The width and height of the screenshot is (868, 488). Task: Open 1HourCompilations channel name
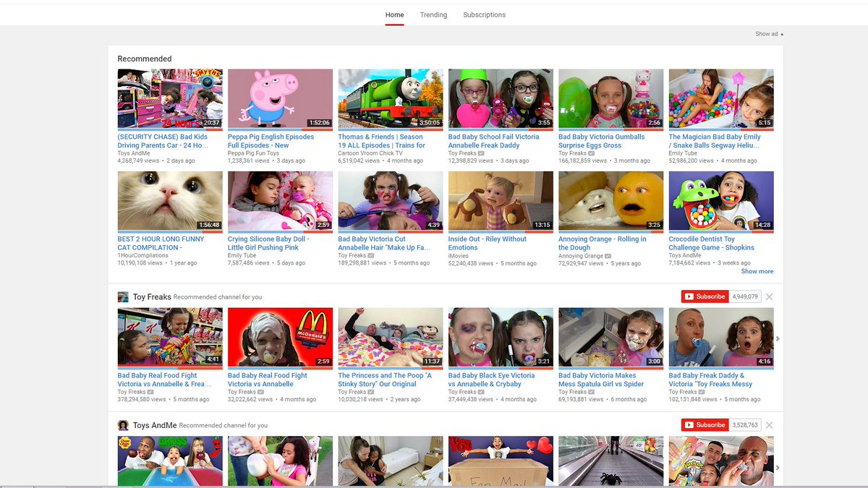(x=143, y=255)
